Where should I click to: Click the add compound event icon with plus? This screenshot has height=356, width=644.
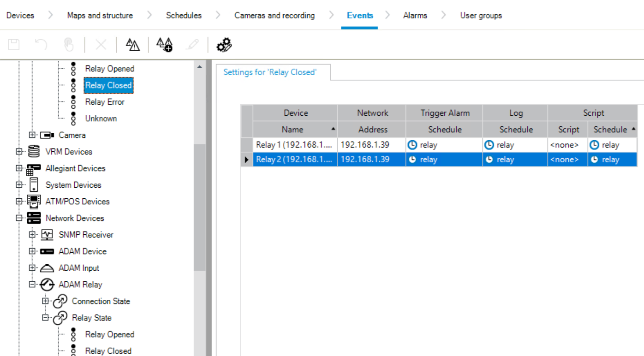tap(164, 45)
